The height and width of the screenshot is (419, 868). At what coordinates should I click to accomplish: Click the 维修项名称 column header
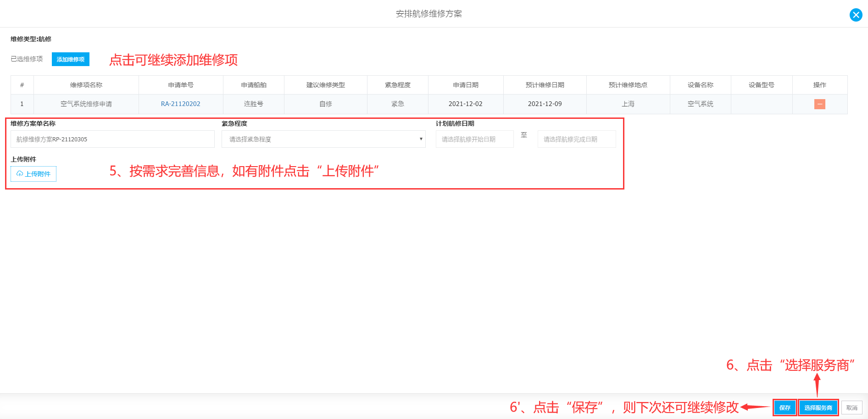click(86, 85)
